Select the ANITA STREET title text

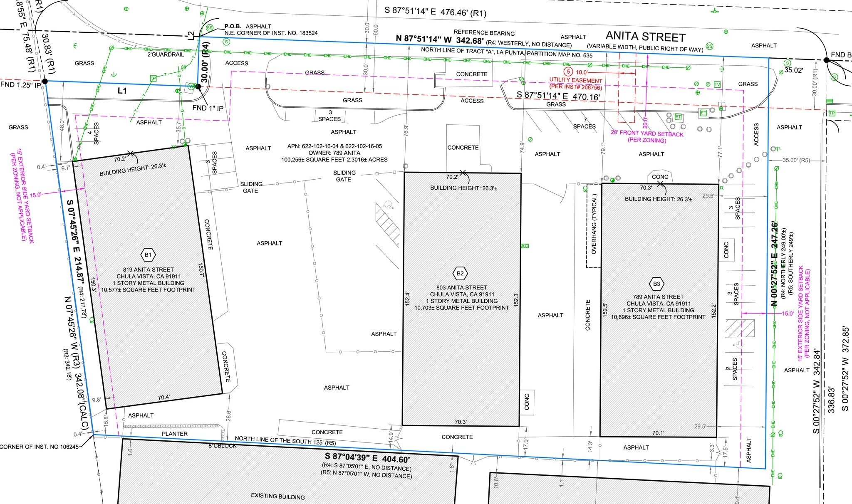coord(645,37)
